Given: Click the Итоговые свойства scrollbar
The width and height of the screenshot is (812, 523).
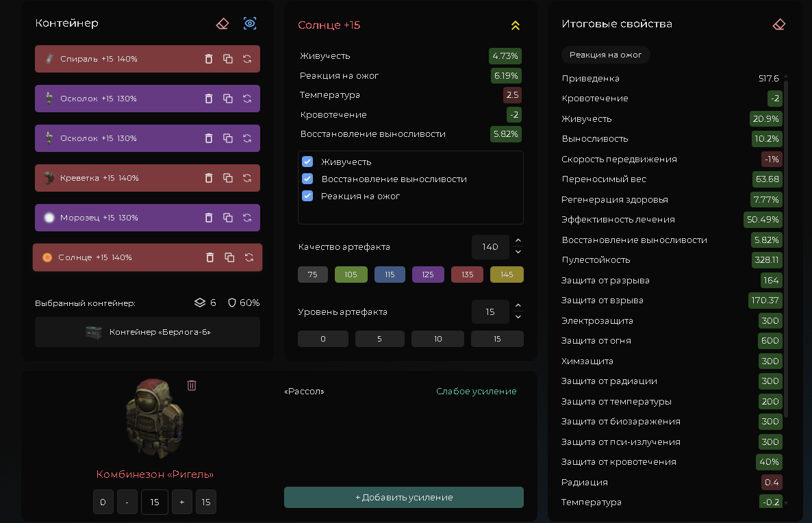Looking at the screenshot, I should pyautogui.click(x=786, y=248).
